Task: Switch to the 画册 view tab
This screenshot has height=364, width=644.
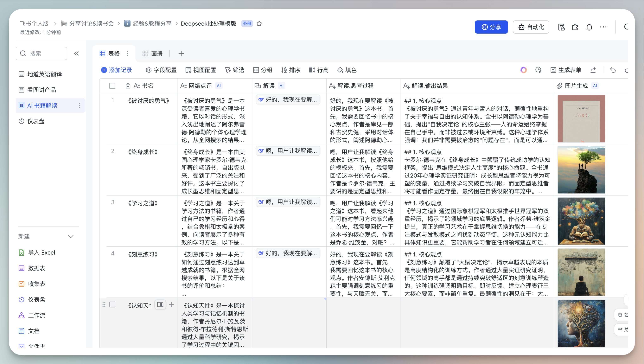Action: (153, 53)
